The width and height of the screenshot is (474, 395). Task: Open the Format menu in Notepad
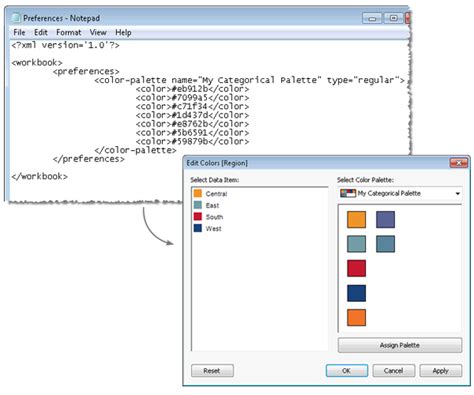click(69, 33)
